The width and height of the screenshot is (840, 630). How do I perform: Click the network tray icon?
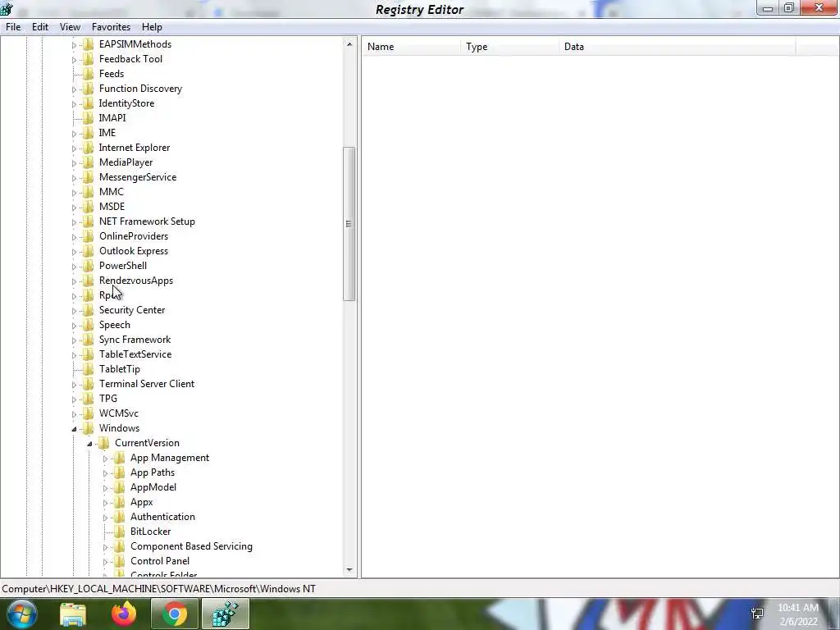coord(757,614)
